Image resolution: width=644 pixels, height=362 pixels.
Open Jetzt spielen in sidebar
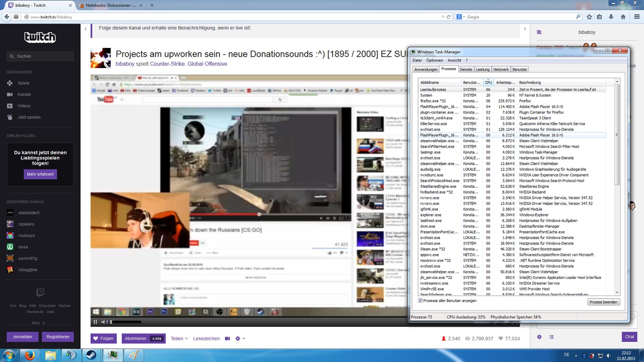pyautogui.click(x=29, y=117)
